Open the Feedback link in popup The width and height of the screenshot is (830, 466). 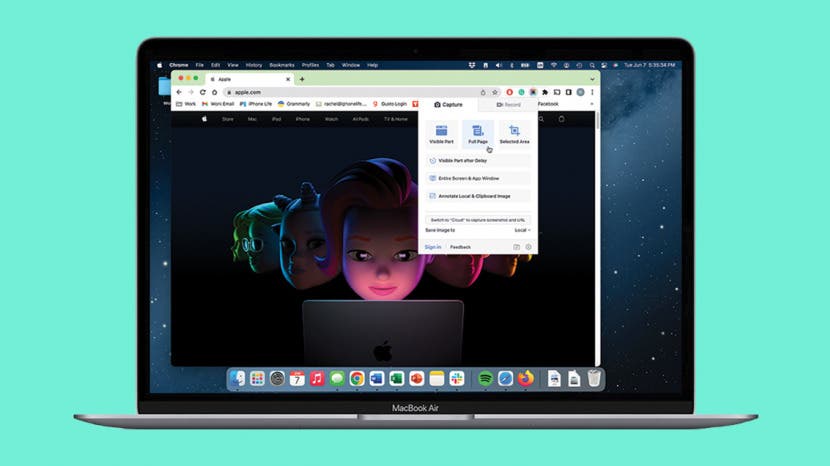[460, 247]
